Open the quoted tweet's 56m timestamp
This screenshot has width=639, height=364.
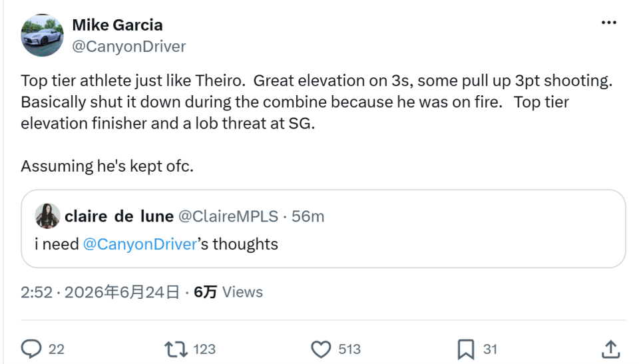(x=308, y=216)
